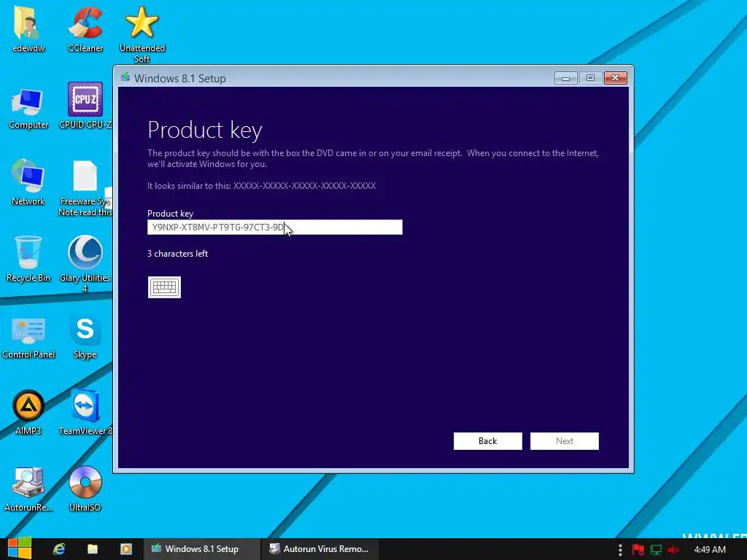Select the edewdw folder desktop icon
Image resolution: width=747 pixels, height=560 pixels.
28,28
